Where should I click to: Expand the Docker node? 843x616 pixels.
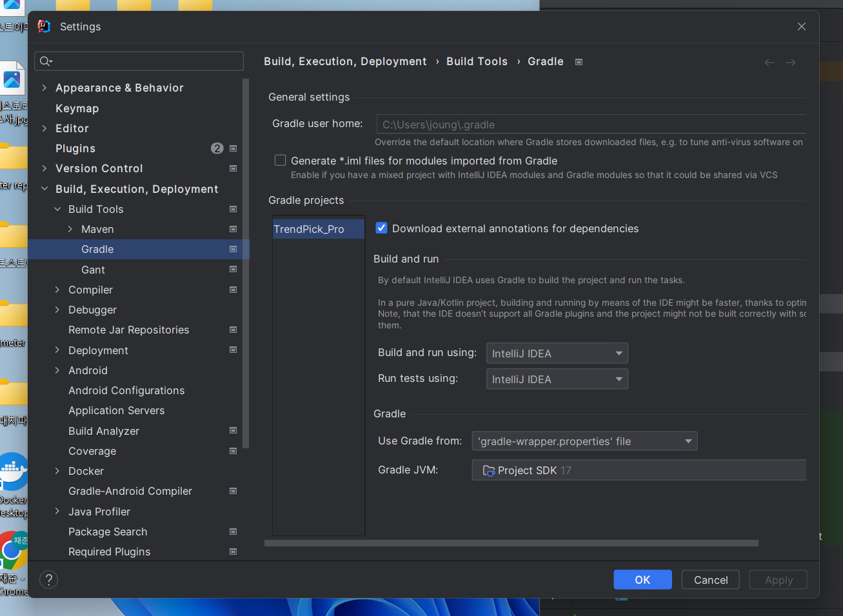(x=57, y=471)
